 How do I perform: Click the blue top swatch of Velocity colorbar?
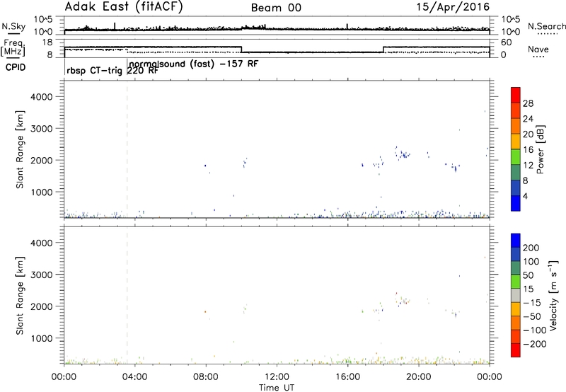(516, 241)
